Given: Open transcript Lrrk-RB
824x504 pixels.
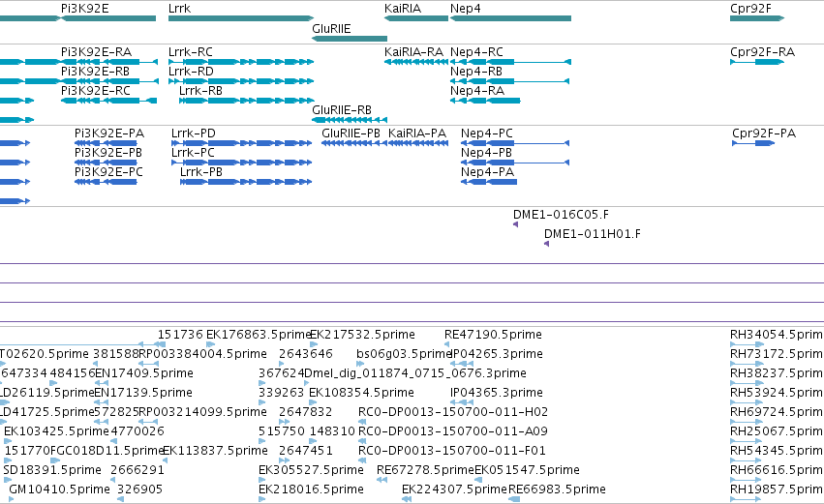Looking at the screenshot, I should point(200,91).
